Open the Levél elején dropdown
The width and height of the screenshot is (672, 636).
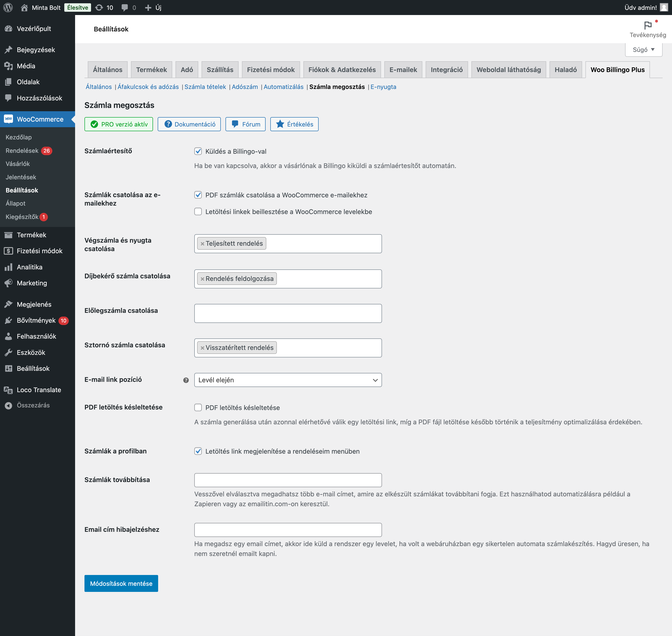(x=288, y=380)
